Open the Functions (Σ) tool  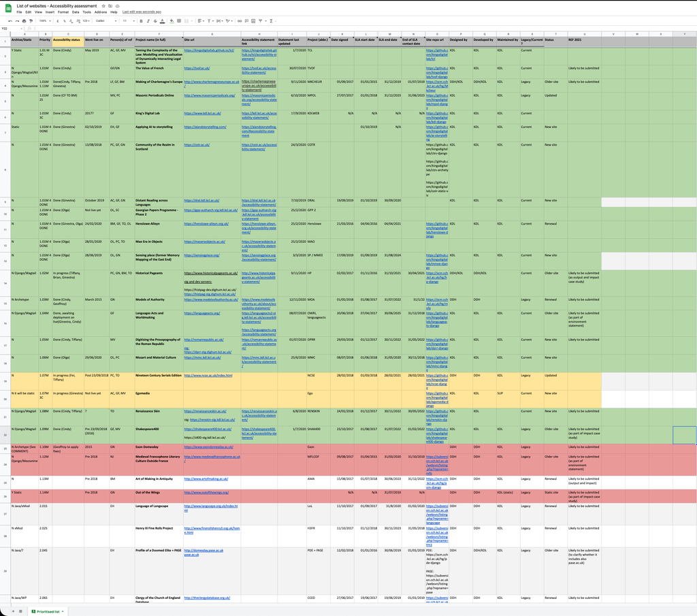pyautogui.click(x=271, y=21)
